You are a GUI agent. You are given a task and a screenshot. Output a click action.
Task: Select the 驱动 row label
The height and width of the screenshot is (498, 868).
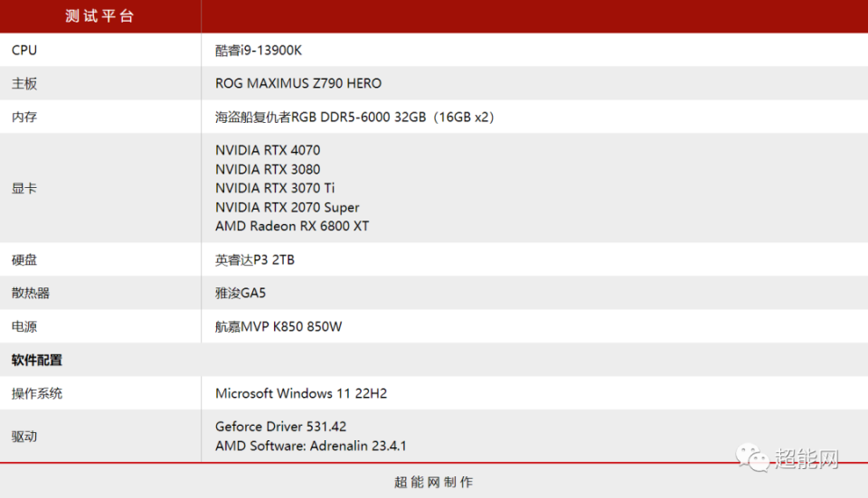coord(24,437)
